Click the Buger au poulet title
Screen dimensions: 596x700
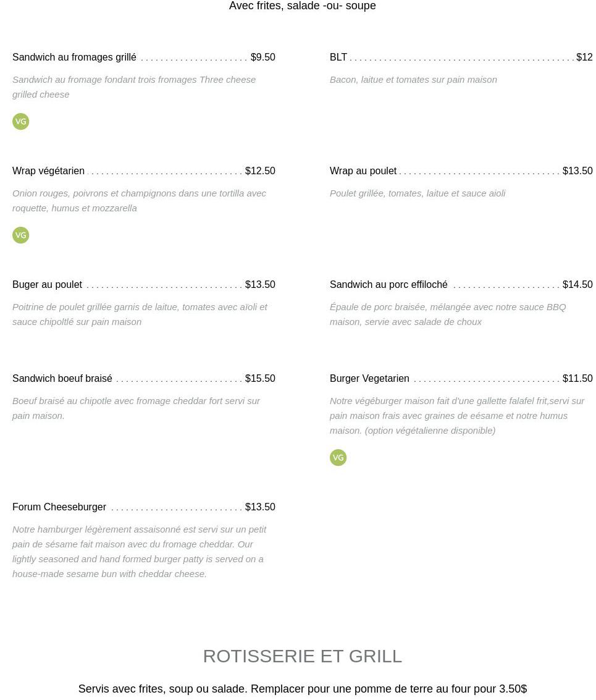(x=47, y=285)
